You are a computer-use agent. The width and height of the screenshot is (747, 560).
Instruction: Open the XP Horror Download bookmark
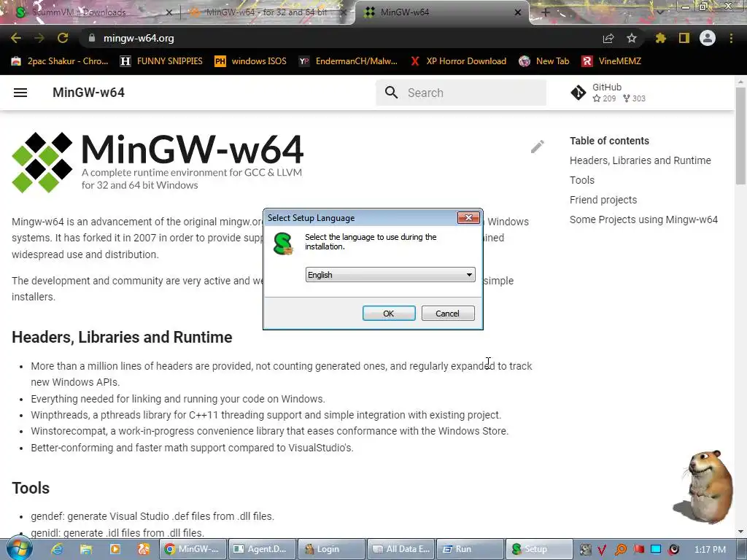[x=458, y=61]
